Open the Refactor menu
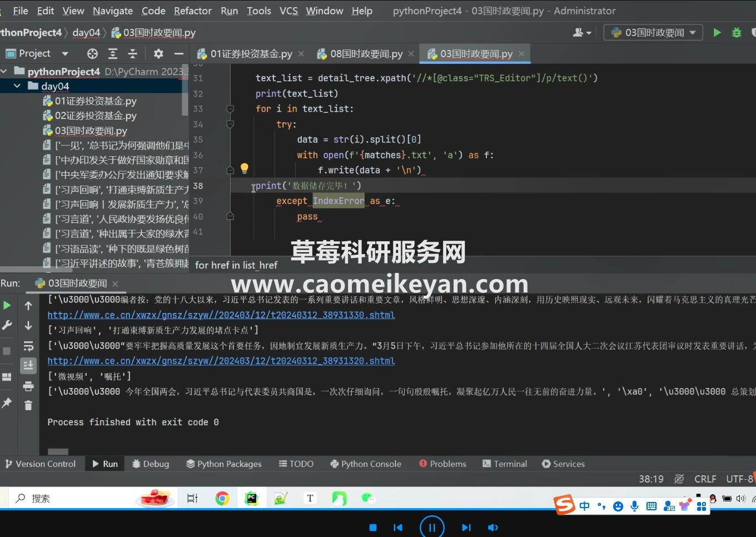Viewport: 756px width, 537px height. coord(192,11)
